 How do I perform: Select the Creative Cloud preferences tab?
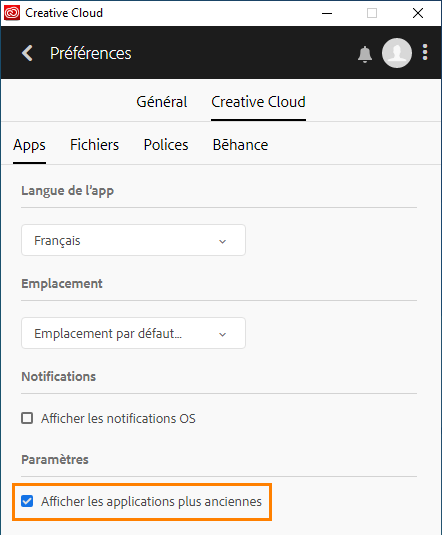click(258, 102)
